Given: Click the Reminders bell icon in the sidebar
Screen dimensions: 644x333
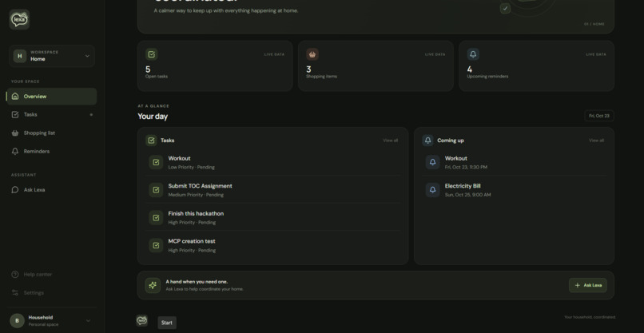Looking at the screenshot, I should [15, 151].
